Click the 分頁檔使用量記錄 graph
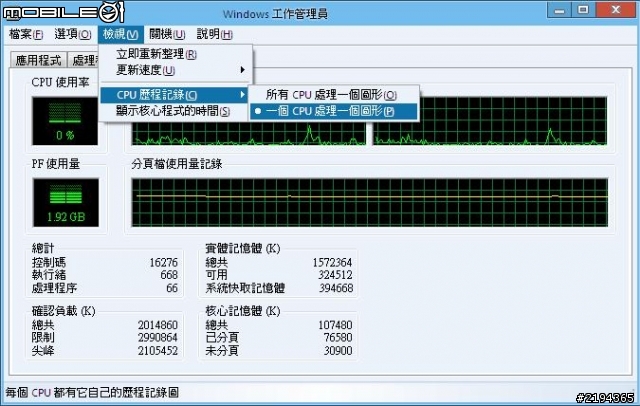This screenshot has width=640, height=406. (370, 202)
